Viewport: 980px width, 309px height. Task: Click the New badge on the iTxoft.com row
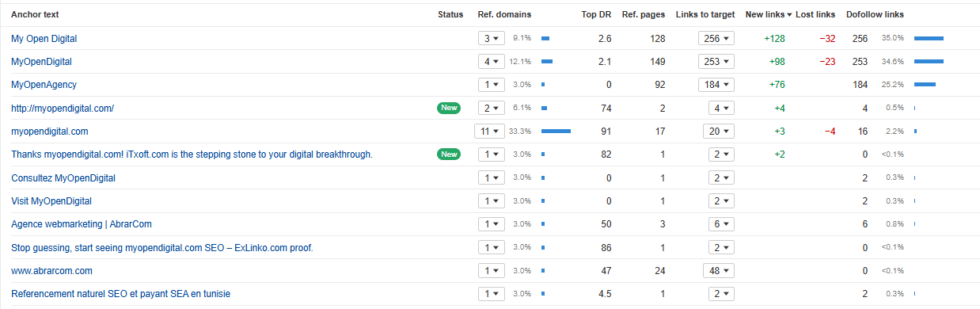coord(449,154)
